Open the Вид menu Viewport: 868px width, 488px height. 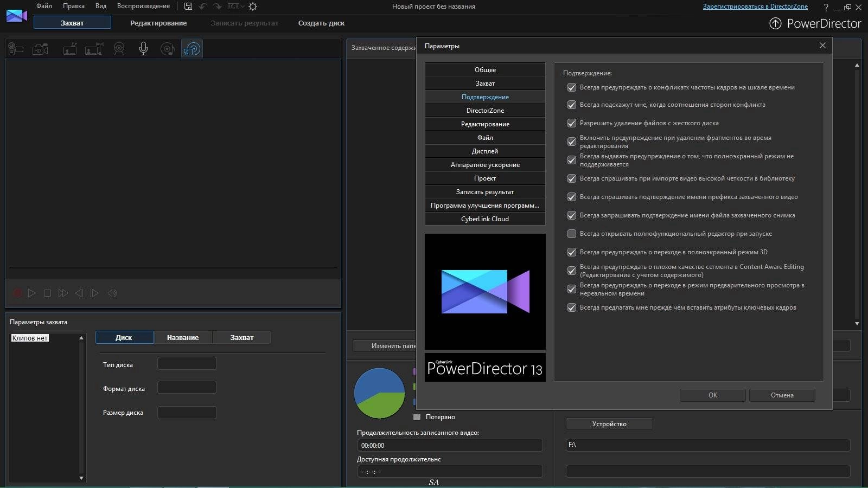[101, 6]
